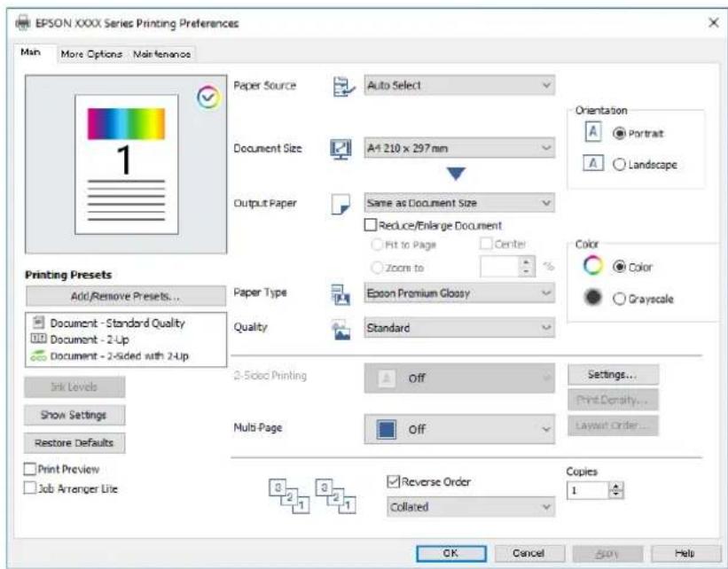Screen dimensions: 728x569
Task: Click the second stacked pages collation icon
Action: click(336, 496)
